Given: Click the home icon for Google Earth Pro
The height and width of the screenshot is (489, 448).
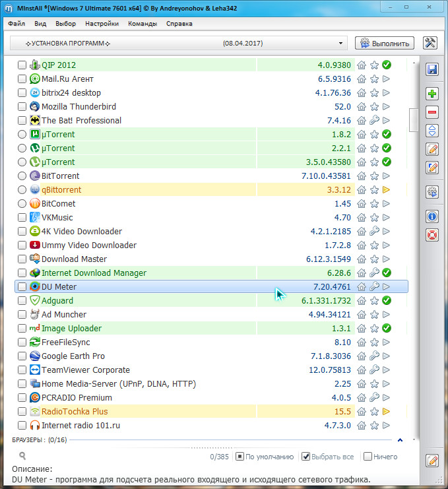Looking at the screenshot, I should pos(362,356).
